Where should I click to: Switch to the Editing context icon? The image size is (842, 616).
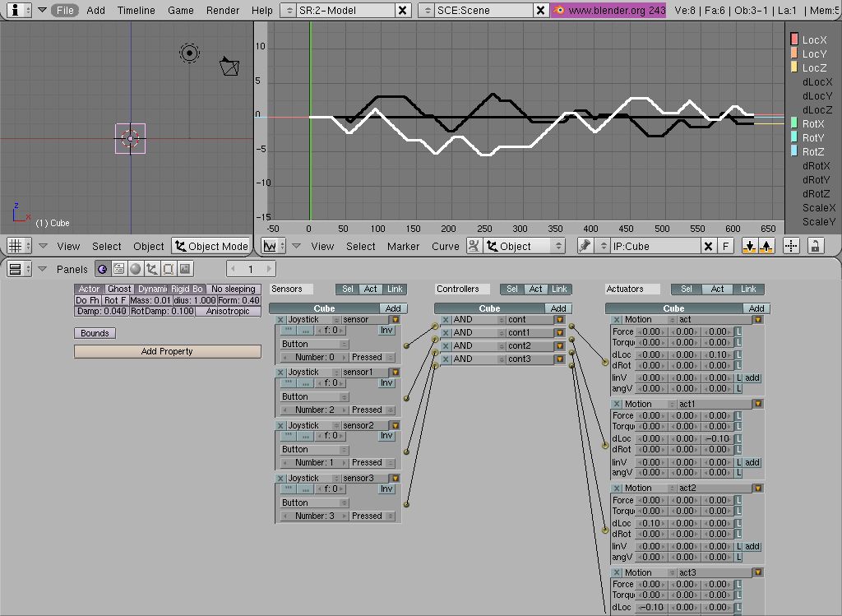[168, 269]
